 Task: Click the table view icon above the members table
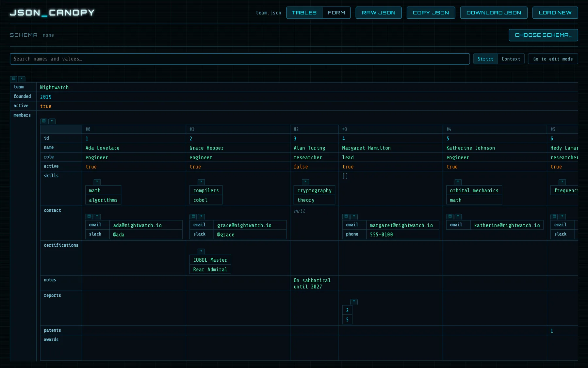click(x=44, y=121)
